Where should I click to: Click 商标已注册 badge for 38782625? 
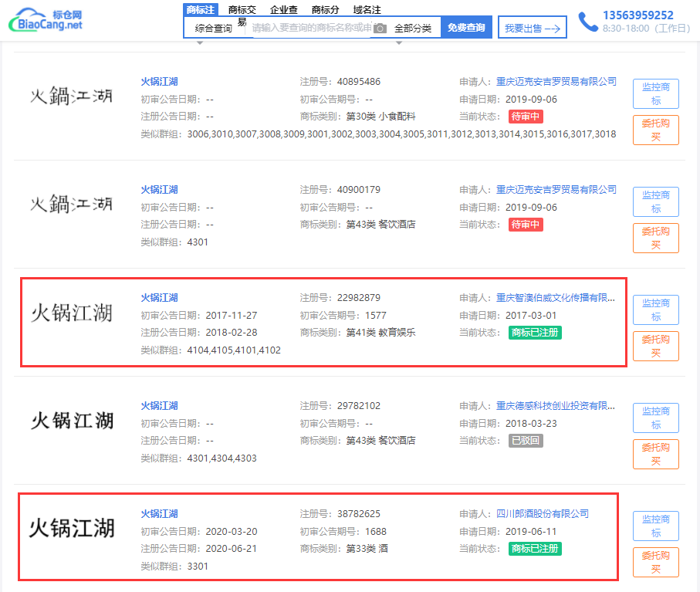pyautogui.click(x=535, y=549)
